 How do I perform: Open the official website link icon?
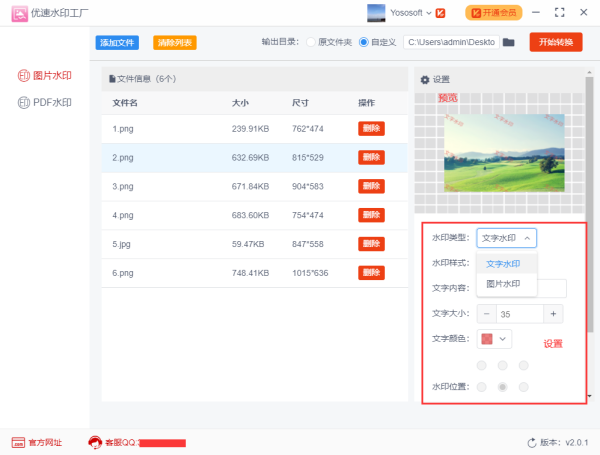[x=18, y=442]
